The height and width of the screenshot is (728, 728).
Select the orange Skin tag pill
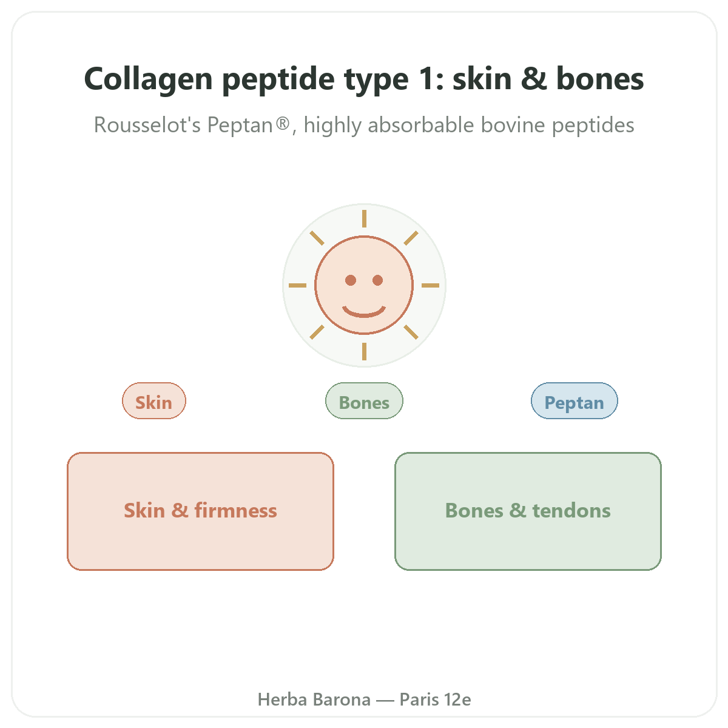154,401
